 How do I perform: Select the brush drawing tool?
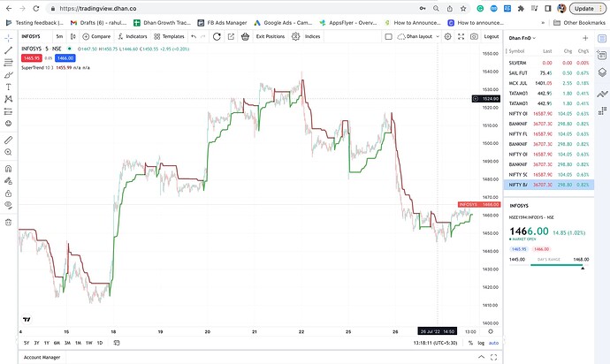click(8, 75)
